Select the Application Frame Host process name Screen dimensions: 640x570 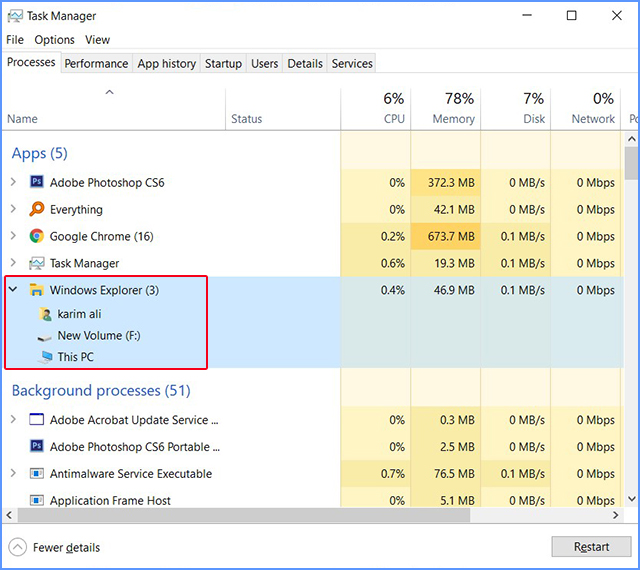pos(110,501)
